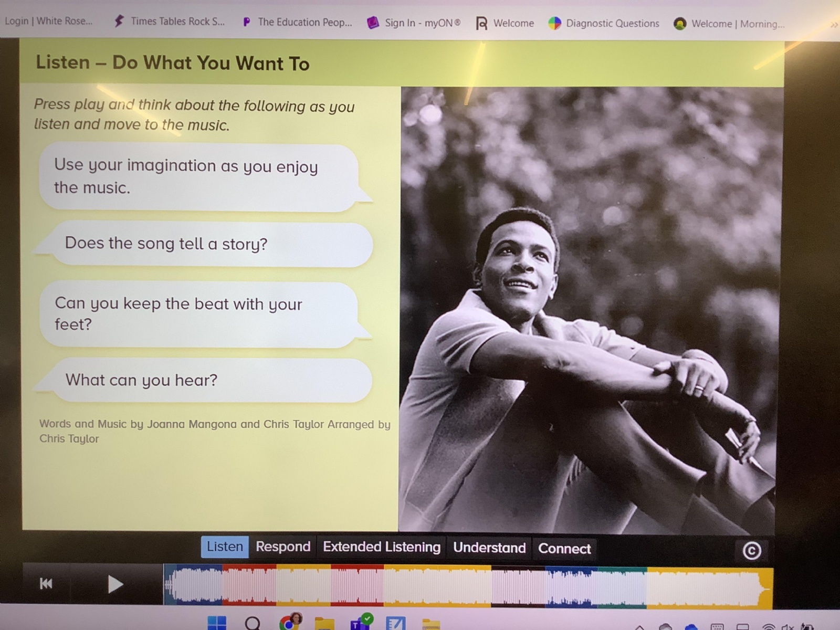Viewport: 840px width, 630px height.
Task: Go to the Understand tab
Action: (489, 548)
